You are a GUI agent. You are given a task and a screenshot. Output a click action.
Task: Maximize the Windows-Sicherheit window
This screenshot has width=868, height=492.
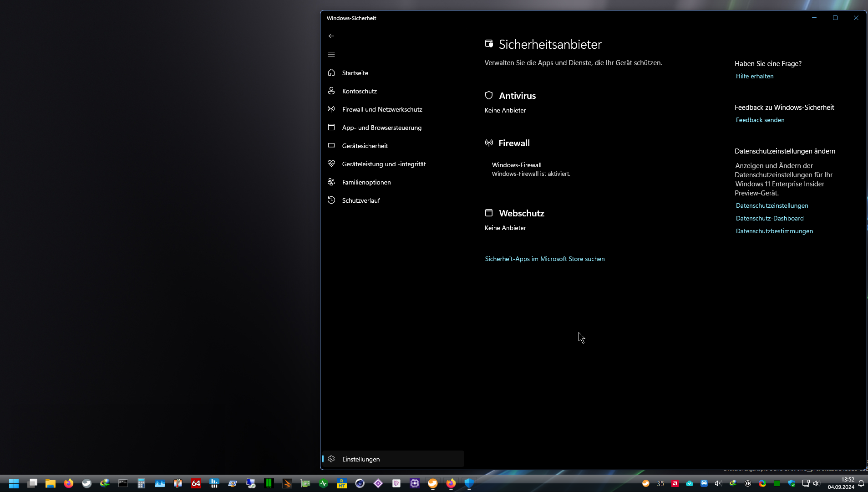click(835, 18)
